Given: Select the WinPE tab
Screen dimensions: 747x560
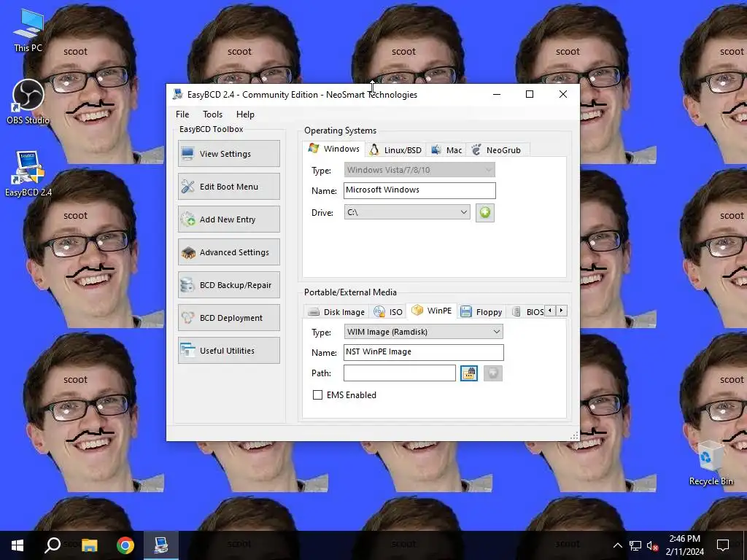Looking at the screenshot, I should click(432, 311).
